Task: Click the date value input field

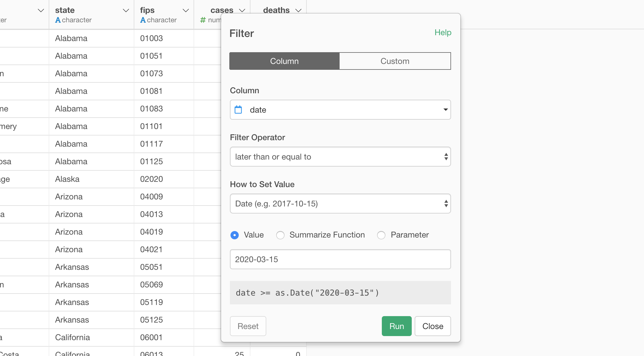Action: (x=340, y=259)
